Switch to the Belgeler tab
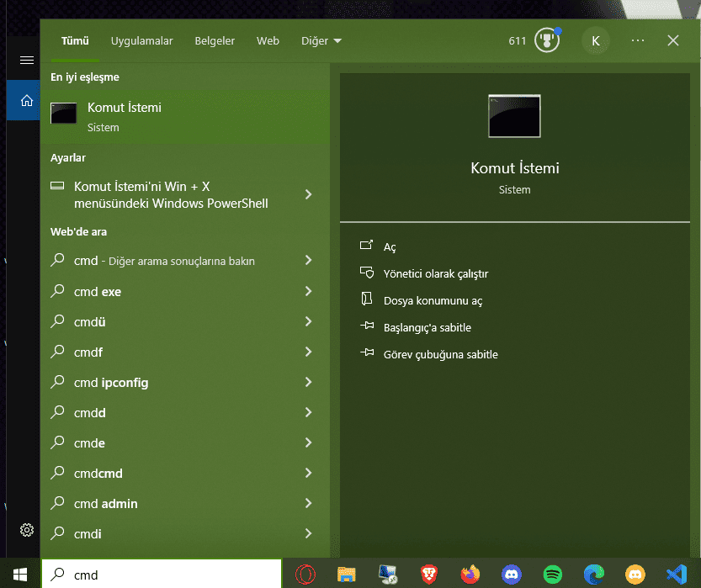 [215, 41]
